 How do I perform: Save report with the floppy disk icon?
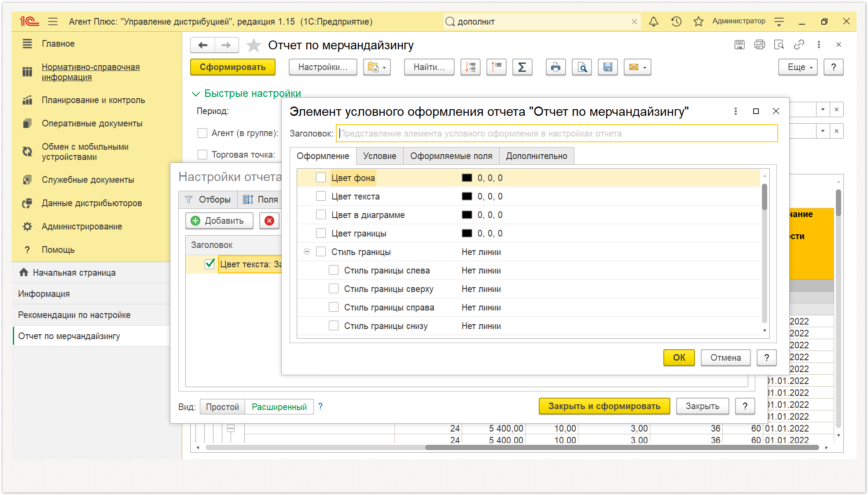click(x=608, y=67)
